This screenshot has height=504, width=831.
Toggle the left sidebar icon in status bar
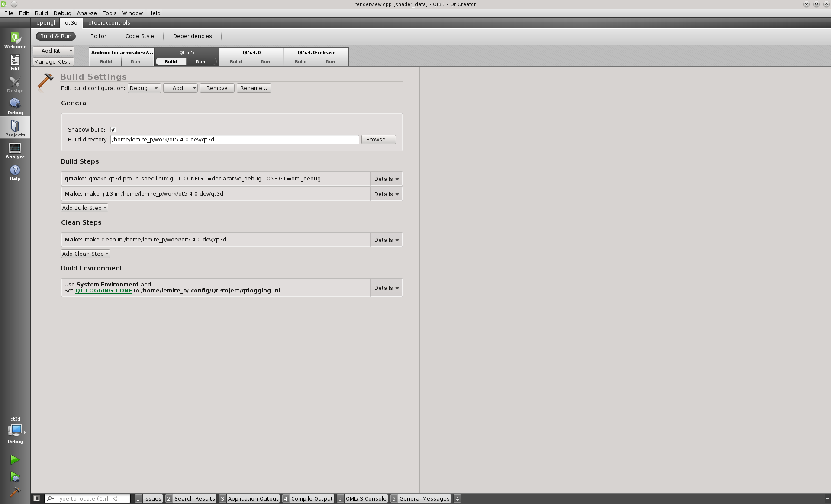pyautogui.click(x=37, y=498)
